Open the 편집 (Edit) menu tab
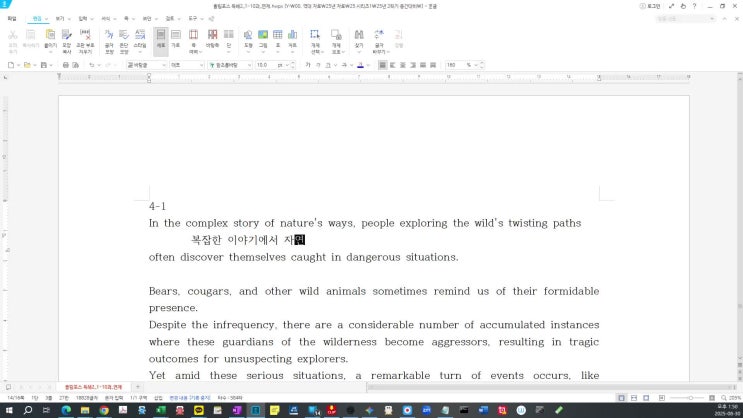This screenshot has height=418, width=743. pos(37,18)
